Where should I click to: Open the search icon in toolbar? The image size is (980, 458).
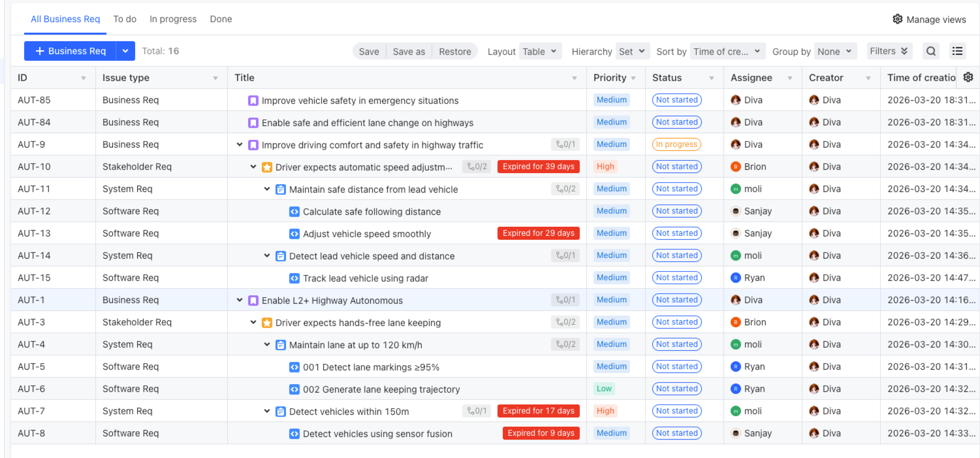(931, 51)
